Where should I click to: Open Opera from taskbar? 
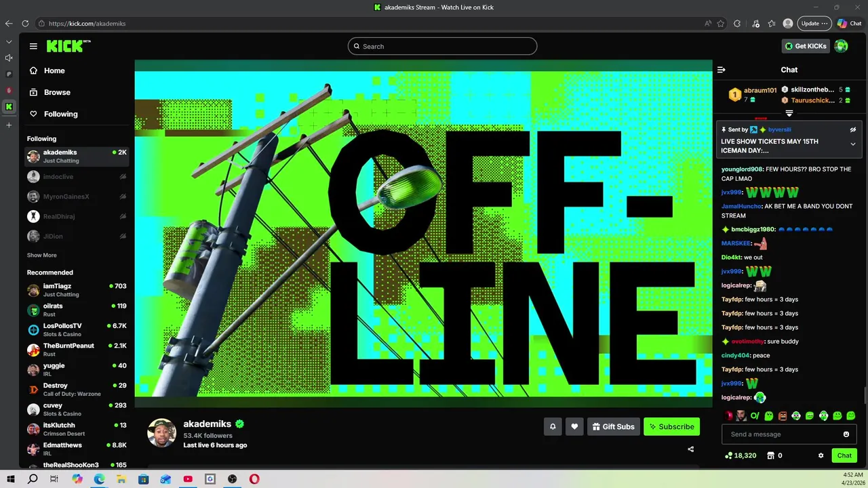254,479
